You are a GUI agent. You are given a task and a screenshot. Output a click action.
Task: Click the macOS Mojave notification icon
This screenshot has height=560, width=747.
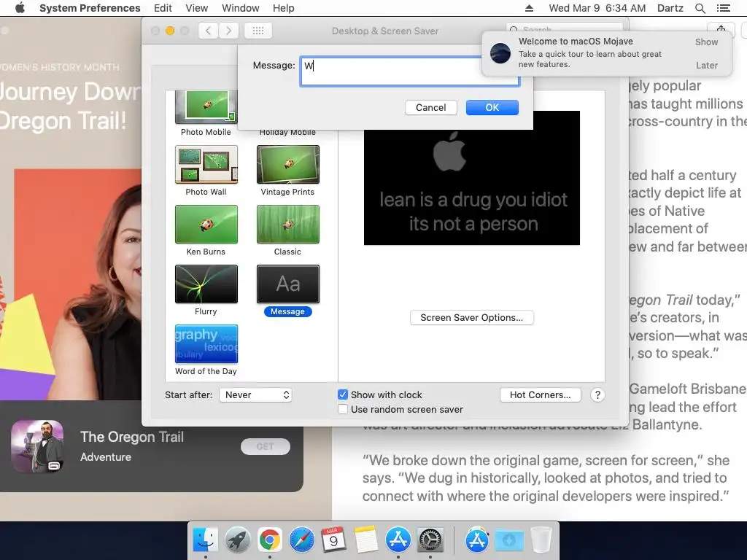click(x=500, y=52)
